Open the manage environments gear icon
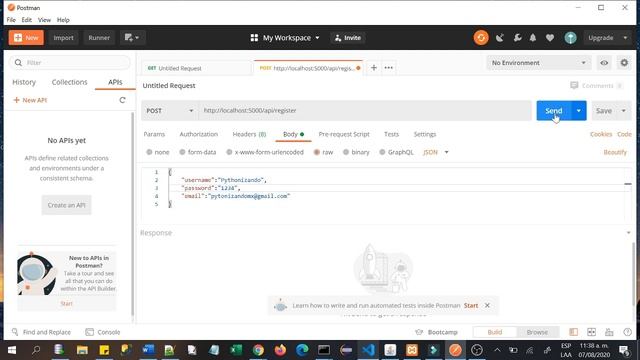Viewport: 640px width, 360px height. (624, 63)
